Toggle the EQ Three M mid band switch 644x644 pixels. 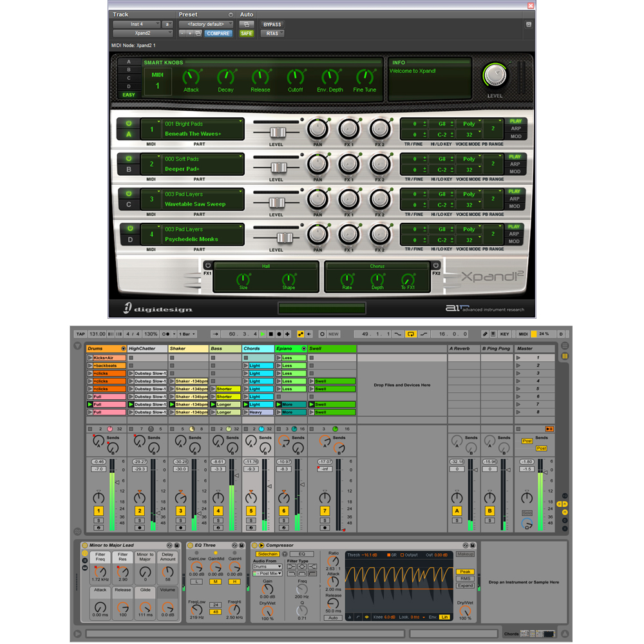point(216,582)
